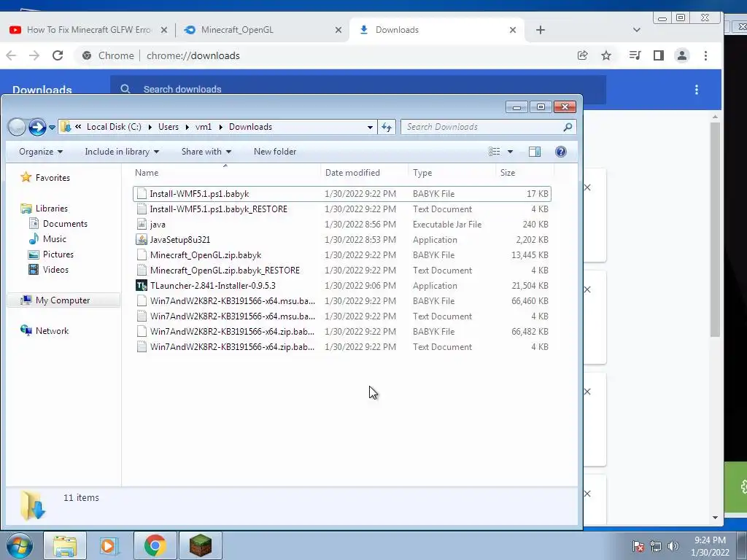Open Windows Media Player taskbar icon

tap(109, 545)
